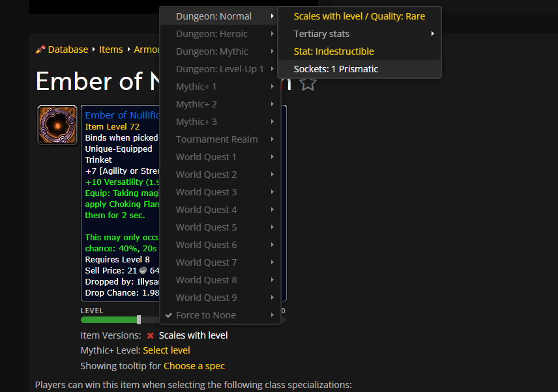Select the Force to None option

pos(220,315)
